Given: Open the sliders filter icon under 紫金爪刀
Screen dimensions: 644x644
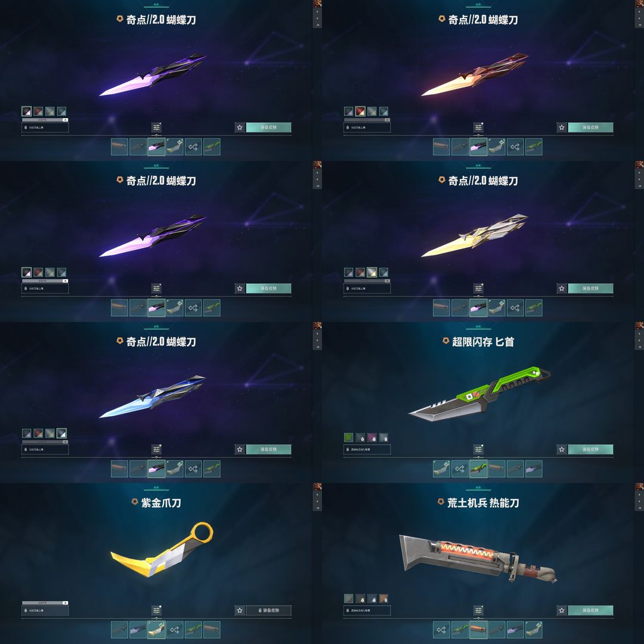Looking at the screenshot, I should [156, 611].
